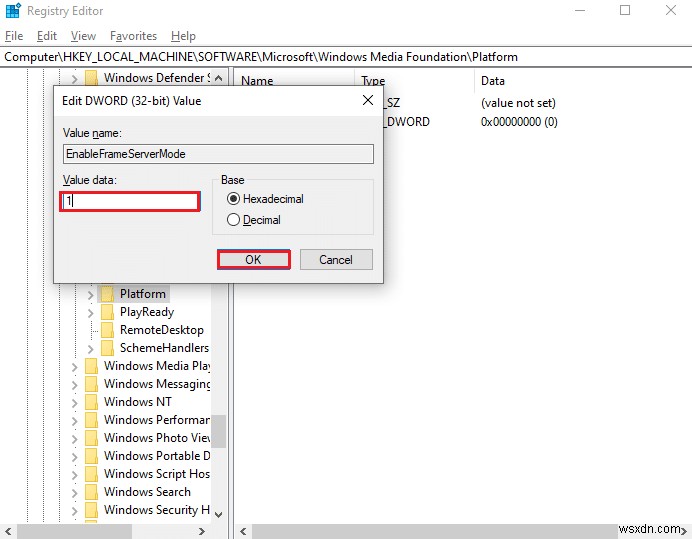Click the Value name field EnableFrameServerMode
This screenshot has width=692, height=539.
(218, 154)
